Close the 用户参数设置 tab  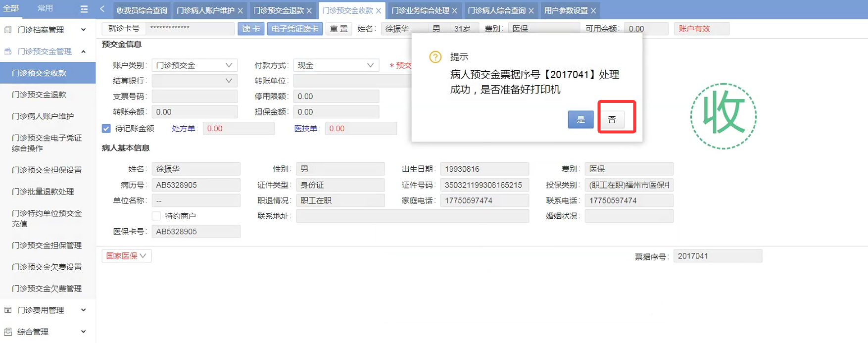click(x=593, y=10)
